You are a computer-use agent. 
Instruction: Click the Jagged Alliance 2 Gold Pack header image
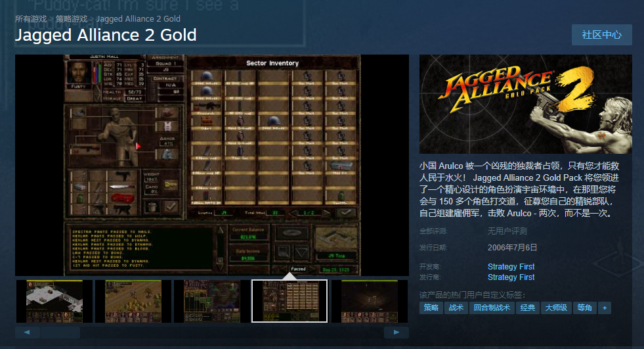click(x=525, y=104)
